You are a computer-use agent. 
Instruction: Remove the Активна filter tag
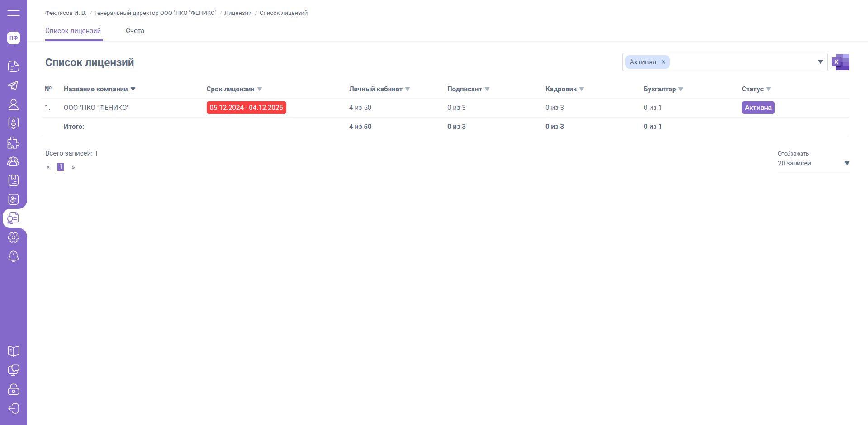664,62
